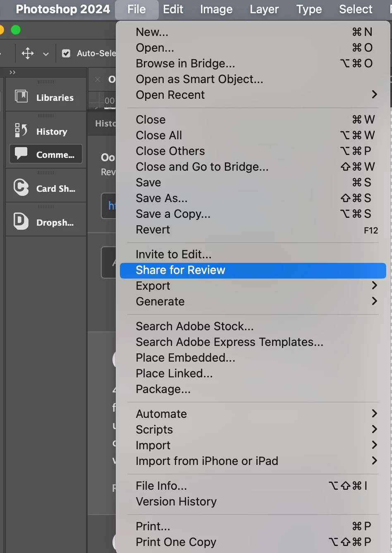The height and width of the screenshot is (553, 392).
Task: Expand Open Recent submenu
Action: (253, 95)
